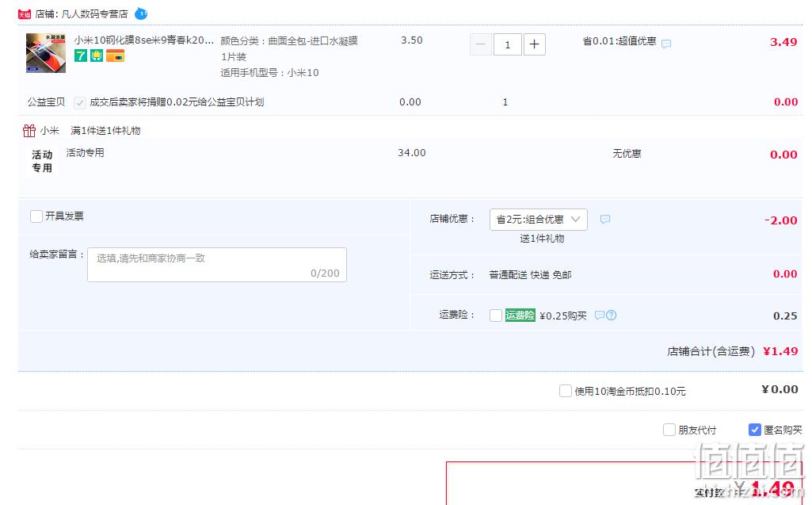Click the red subtotal 3.49

pyautogui.click(x=783, y=42)
